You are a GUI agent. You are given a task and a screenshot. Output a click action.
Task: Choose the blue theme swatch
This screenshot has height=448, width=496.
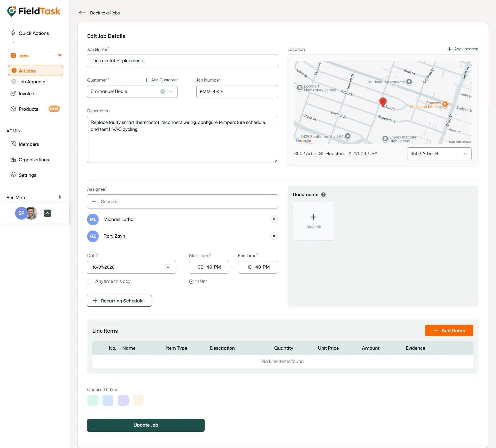tap(108, 400)
